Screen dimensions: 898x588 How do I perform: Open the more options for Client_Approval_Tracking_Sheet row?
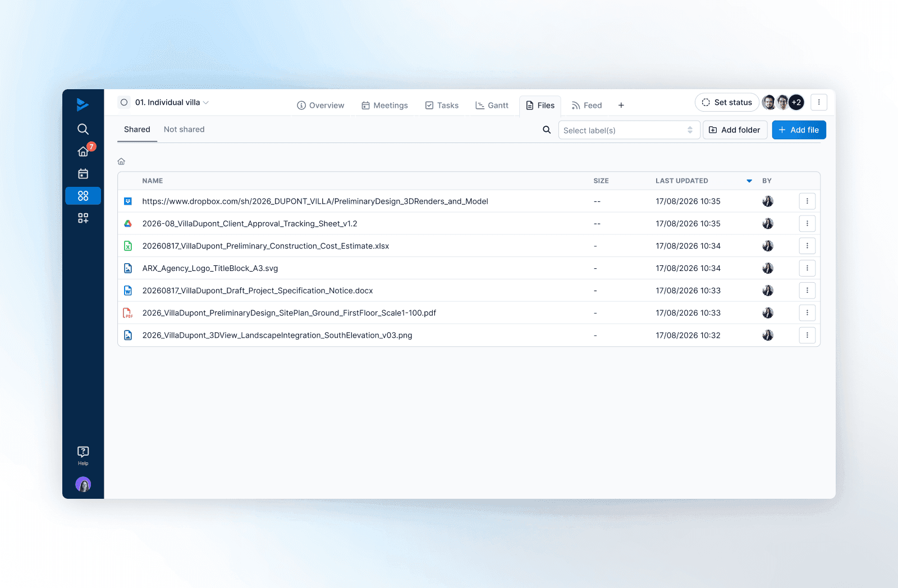807,223
